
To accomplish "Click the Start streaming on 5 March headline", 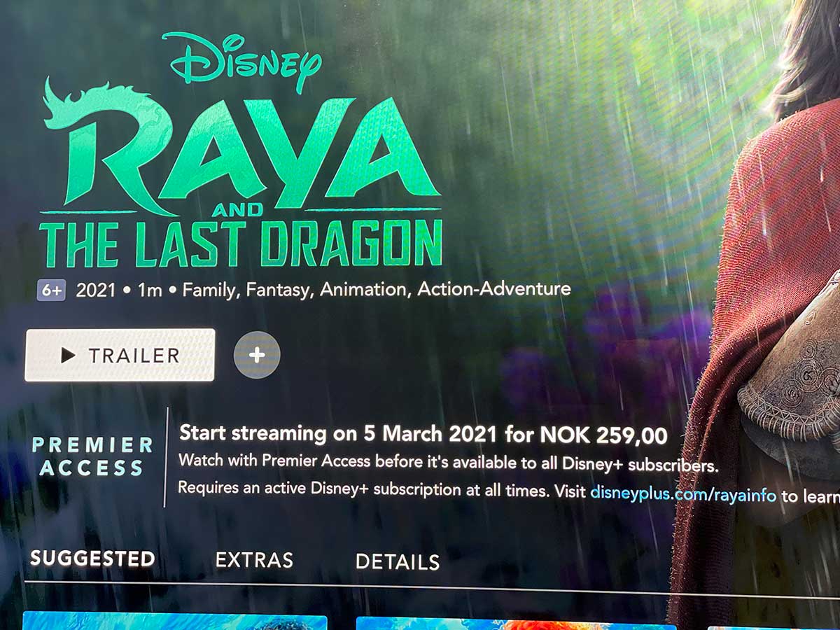I will pyautogui.click(x=423, y=434).
